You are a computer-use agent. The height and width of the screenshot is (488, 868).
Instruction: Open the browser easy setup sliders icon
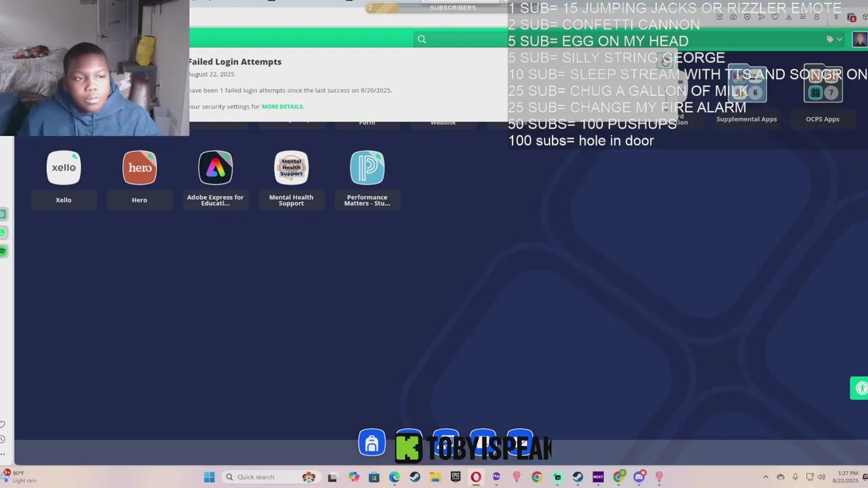[x=803, y=17]
